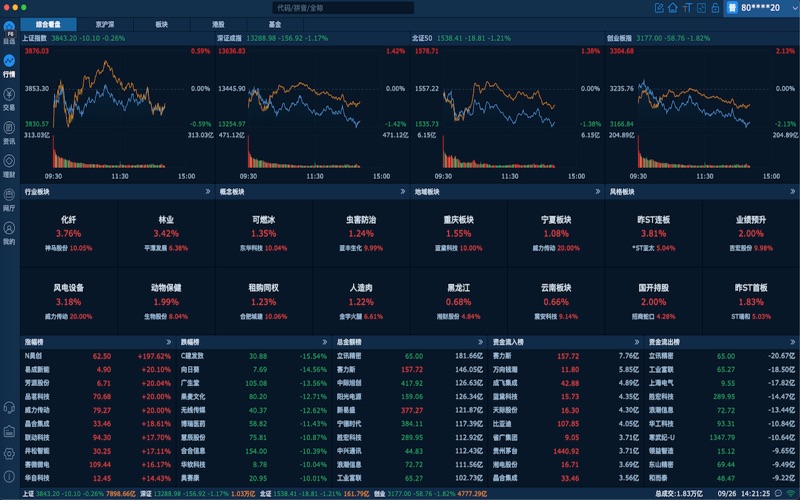Click the home icon in top toolbar
Image resolution: width=800 pixels, height=500 pixels.
pyautogui.click(x=673, y=7)
